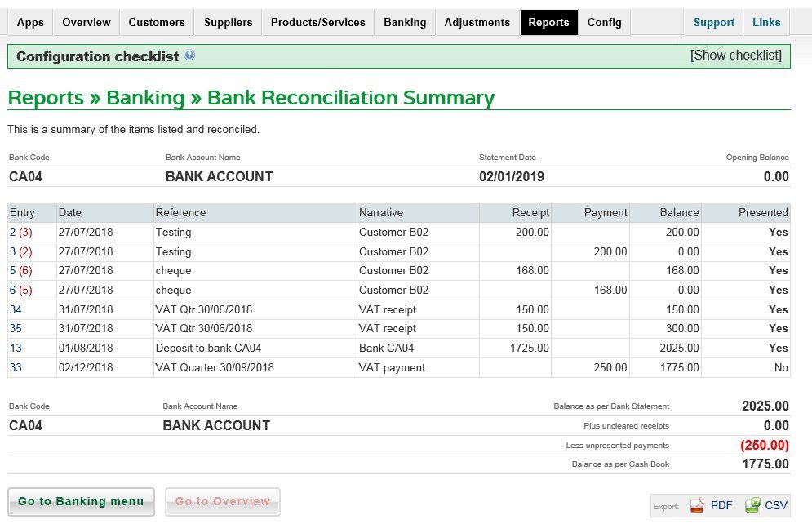
Task: Open entry 33 VAT payment record
Action: click(x=16, y=368)
